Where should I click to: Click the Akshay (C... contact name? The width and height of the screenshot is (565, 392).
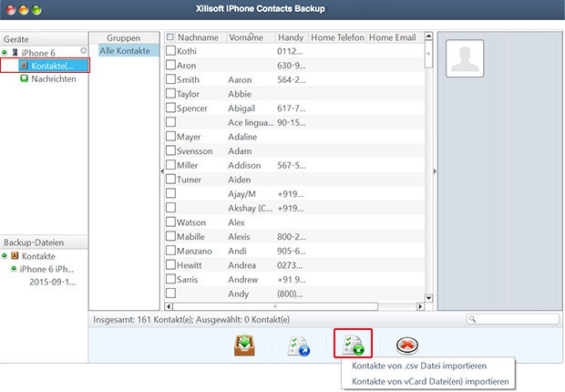[x=250, y=208]
